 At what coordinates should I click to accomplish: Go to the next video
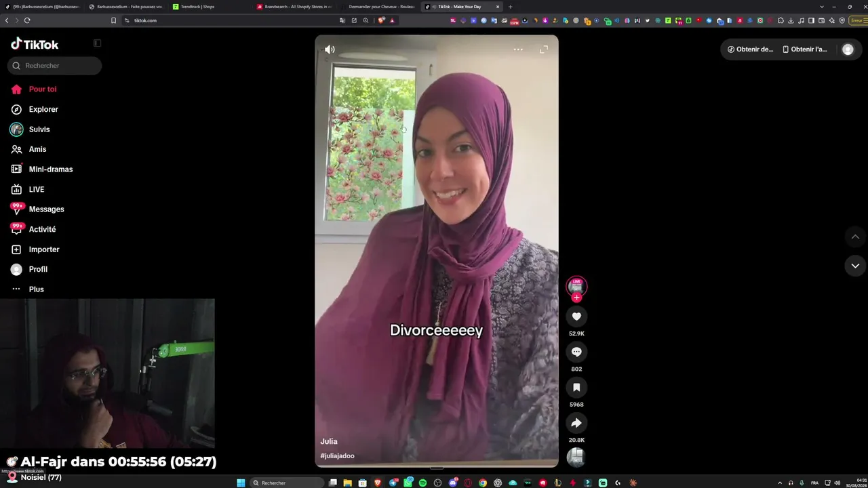[x=855, y=266]
